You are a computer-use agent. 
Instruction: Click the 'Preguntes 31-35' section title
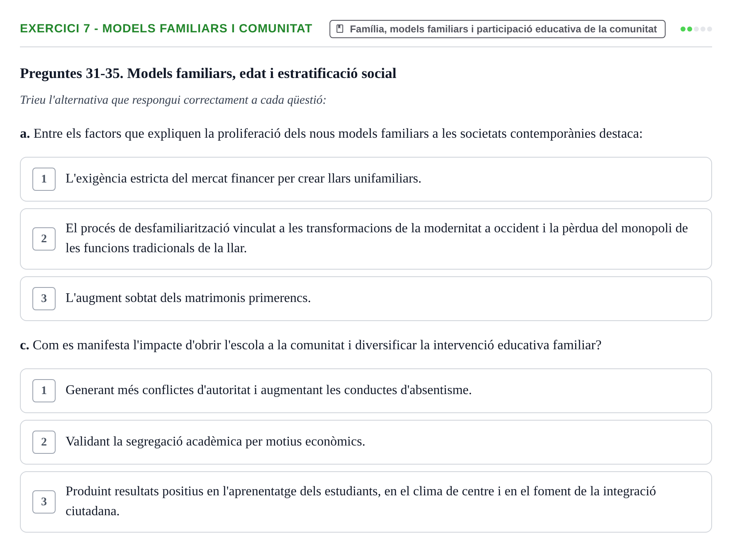point(208,73)
